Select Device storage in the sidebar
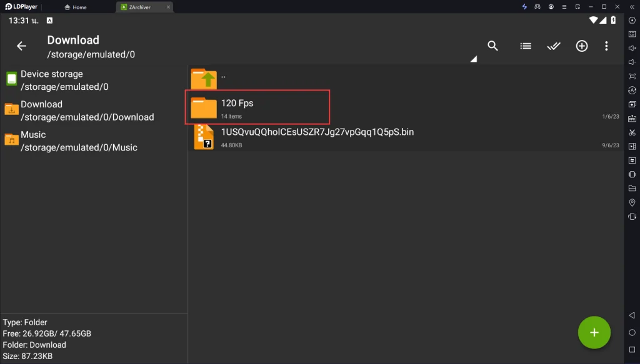Image resolution: width=640 pixels, height=364 pixels. point(94,80)
